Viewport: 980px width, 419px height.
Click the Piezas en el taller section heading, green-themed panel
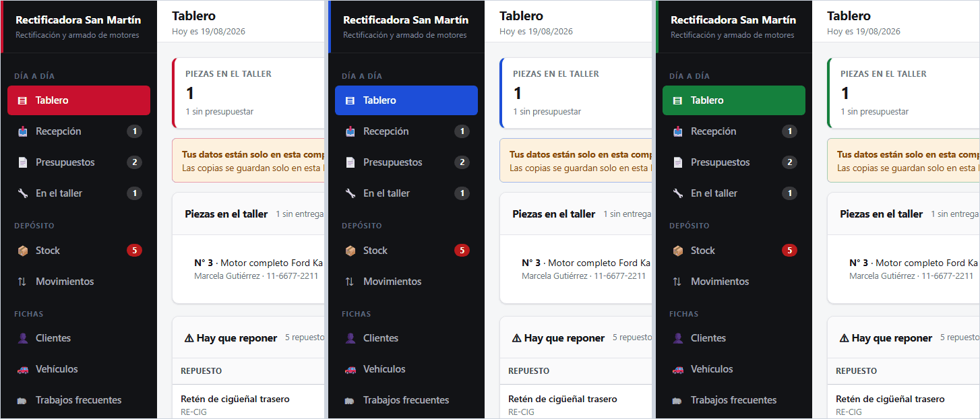[882, 214]
